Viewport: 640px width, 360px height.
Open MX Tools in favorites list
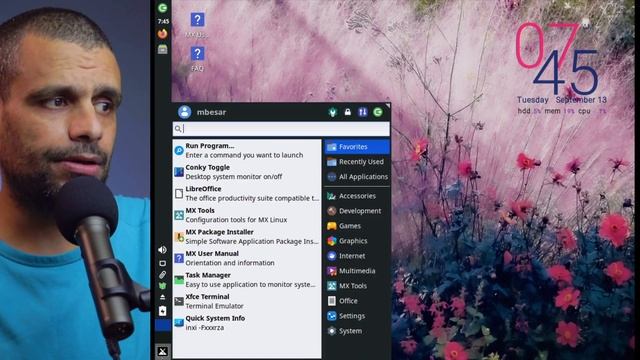247,215
